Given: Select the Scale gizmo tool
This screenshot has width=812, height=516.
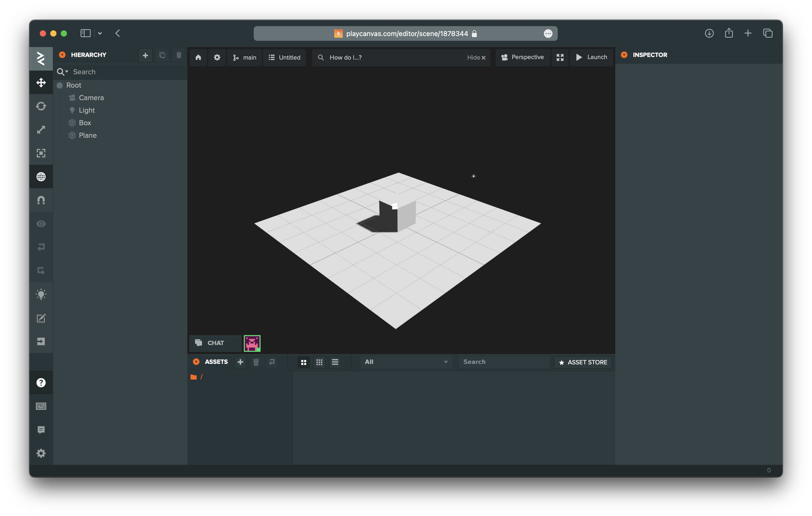Looking at the screenshot, I should click(41, 130).
